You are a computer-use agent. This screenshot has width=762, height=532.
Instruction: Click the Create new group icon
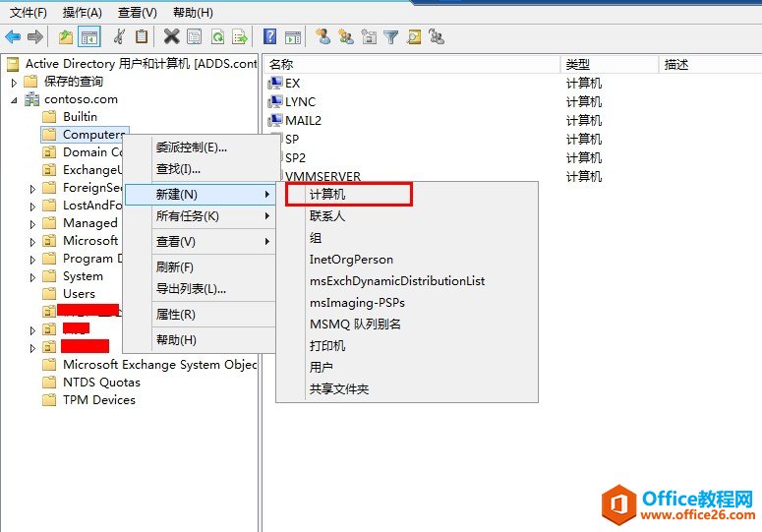(346, 37)
